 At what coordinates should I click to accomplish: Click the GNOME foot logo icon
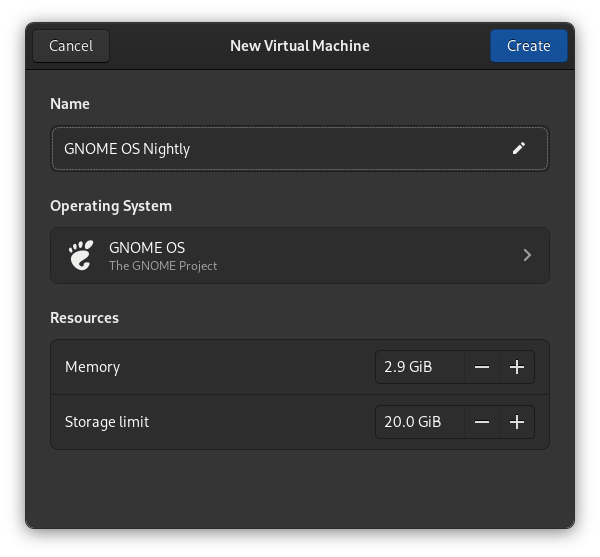[x=81, y=255]
